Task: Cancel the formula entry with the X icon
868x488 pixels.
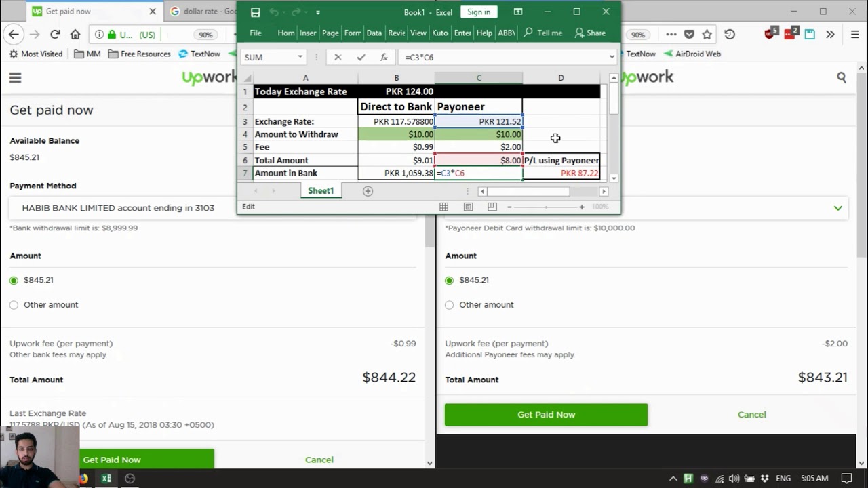Action: click(338, 58)
